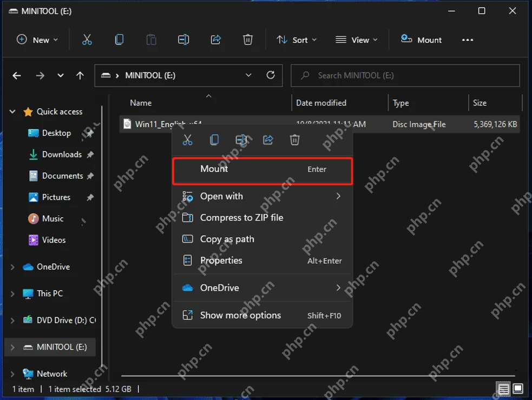The width and height of the screenshot is (532, 400).
Task: Sort files by the Type column
Action: pyautogui.click(x=400, y=103)
